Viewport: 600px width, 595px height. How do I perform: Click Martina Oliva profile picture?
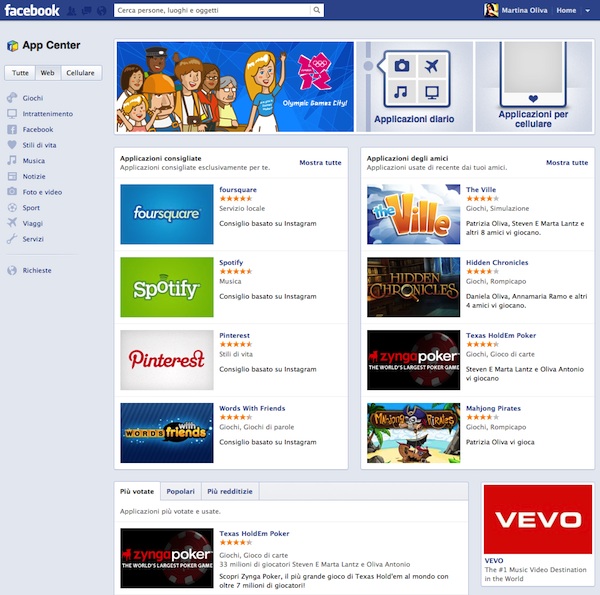[x=491, y=10]
